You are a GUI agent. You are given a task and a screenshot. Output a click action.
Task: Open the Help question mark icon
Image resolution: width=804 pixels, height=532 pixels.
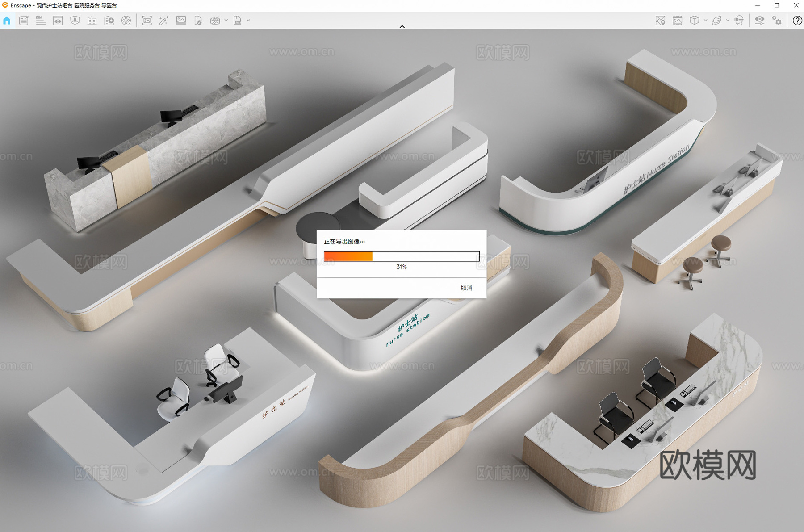click(797, 21)
